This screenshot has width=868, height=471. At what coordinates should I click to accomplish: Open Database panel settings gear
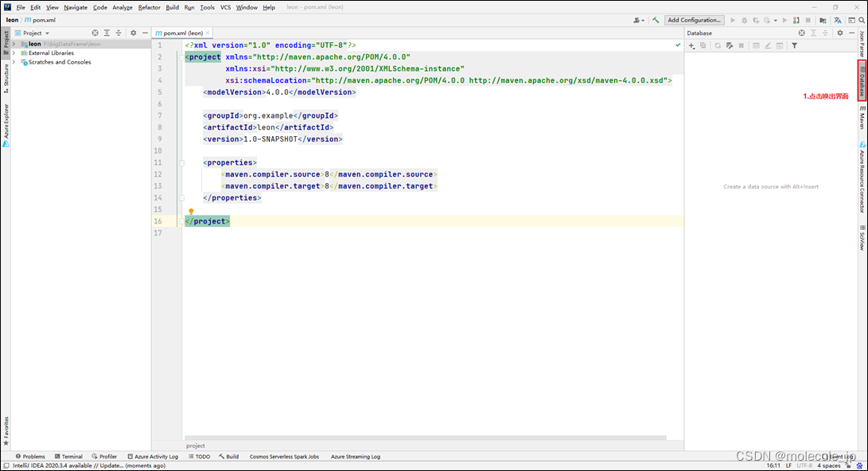840,33
